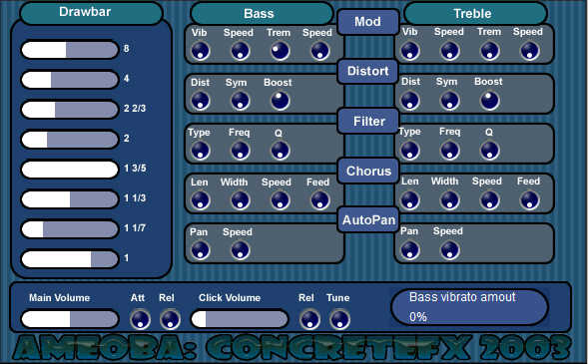Image resolution: width=588 pixels, height=364 pixels.
Task: Click the Chorus section button
Action: (368, 171)
